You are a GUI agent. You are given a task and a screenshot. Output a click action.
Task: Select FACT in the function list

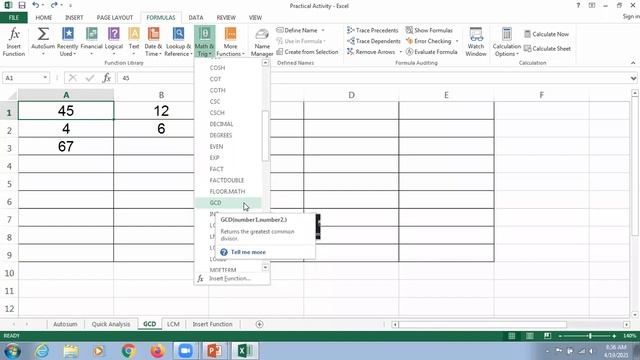click(x=228, y=169)
